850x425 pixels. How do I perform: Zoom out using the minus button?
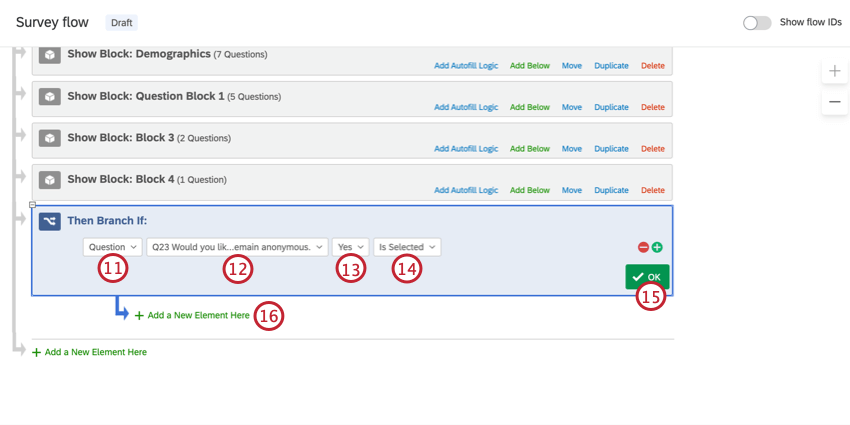click(x=835, y=101)
